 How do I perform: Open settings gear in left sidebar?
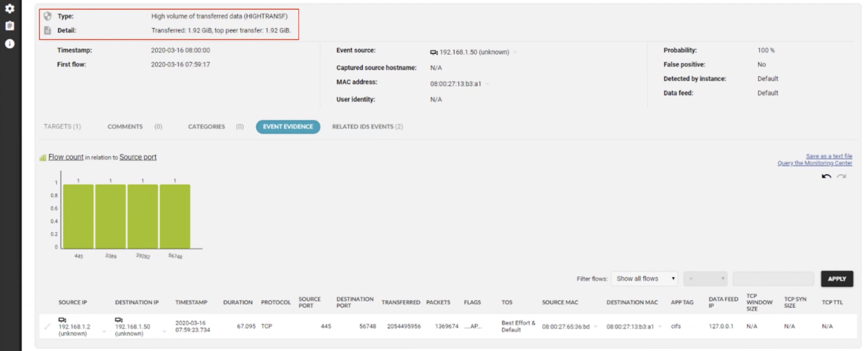coord(10,8)
